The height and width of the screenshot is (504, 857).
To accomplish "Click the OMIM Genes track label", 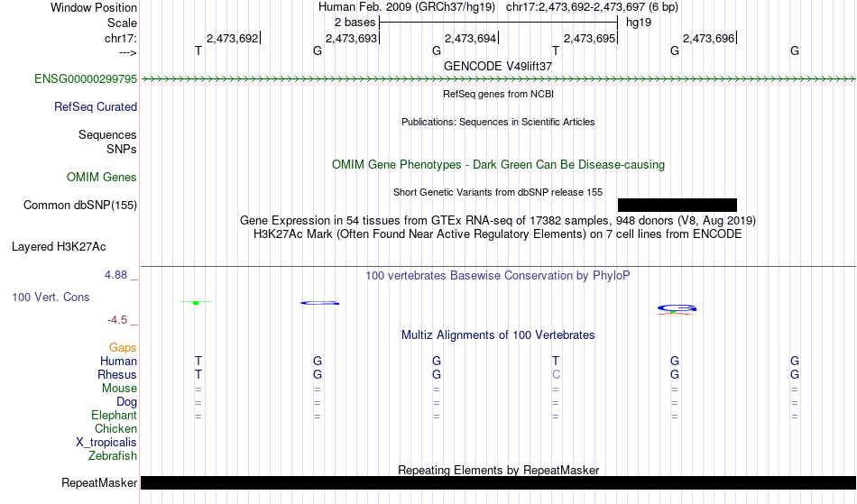I will (x=102, y=177).
